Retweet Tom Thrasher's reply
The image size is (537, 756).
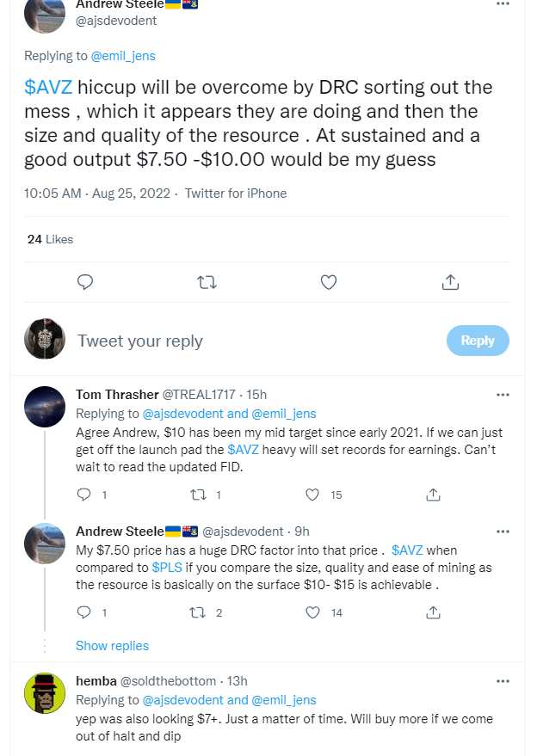pos(199,495)
